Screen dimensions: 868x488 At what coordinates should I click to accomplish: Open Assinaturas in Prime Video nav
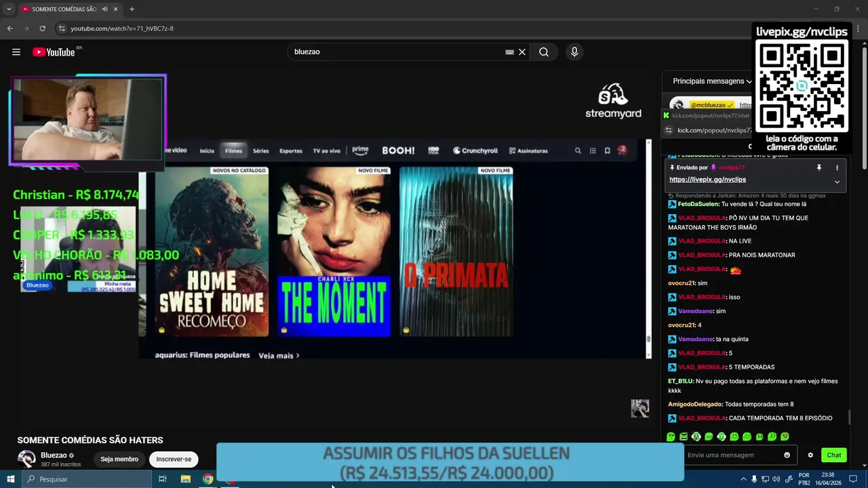528,150
